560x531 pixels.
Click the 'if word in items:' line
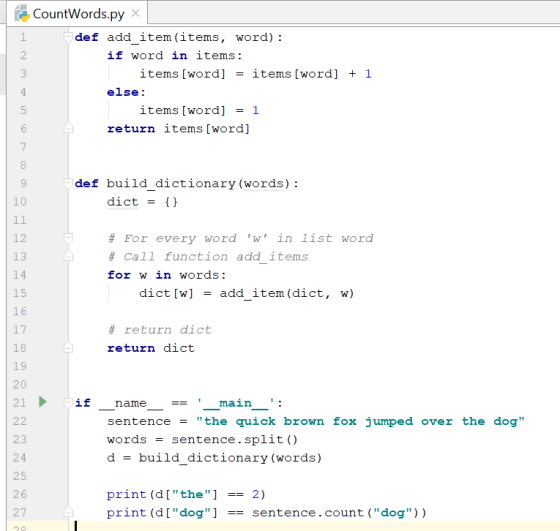pyautogui.click(x=175, y=56)
